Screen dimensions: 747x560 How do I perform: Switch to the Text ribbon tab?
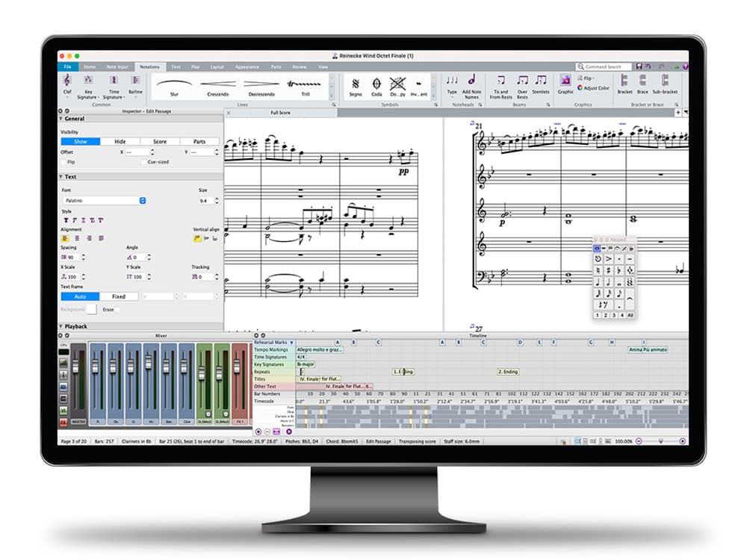coord(176,67)
